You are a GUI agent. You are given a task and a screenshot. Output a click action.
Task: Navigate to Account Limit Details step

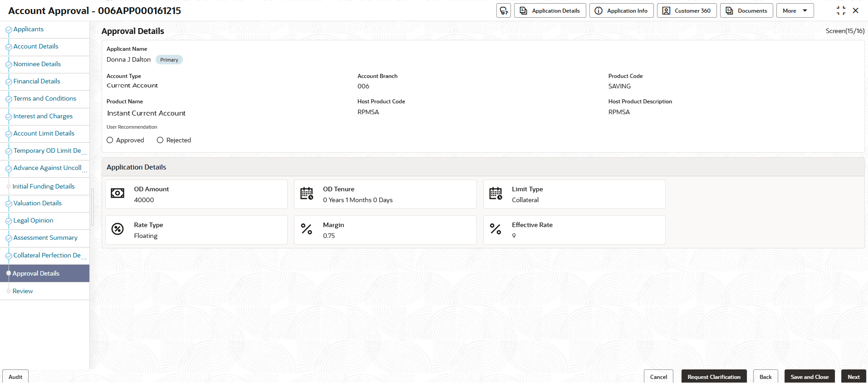tap(44, 133)
